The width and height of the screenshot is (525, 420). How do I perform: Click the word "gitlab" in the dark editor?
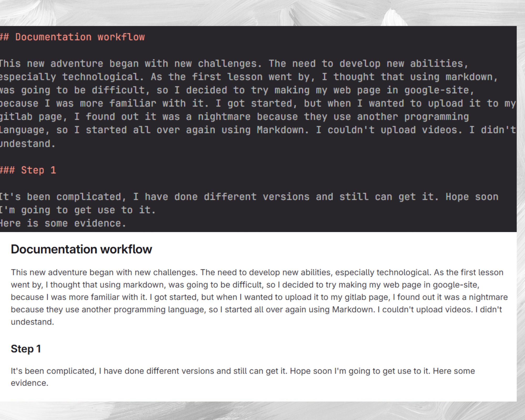[x=16, y=117]
